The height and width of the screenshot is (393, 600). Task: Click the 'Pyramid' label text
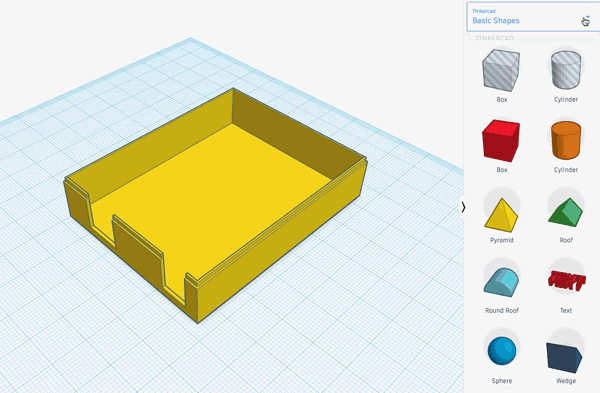(502, 240)
